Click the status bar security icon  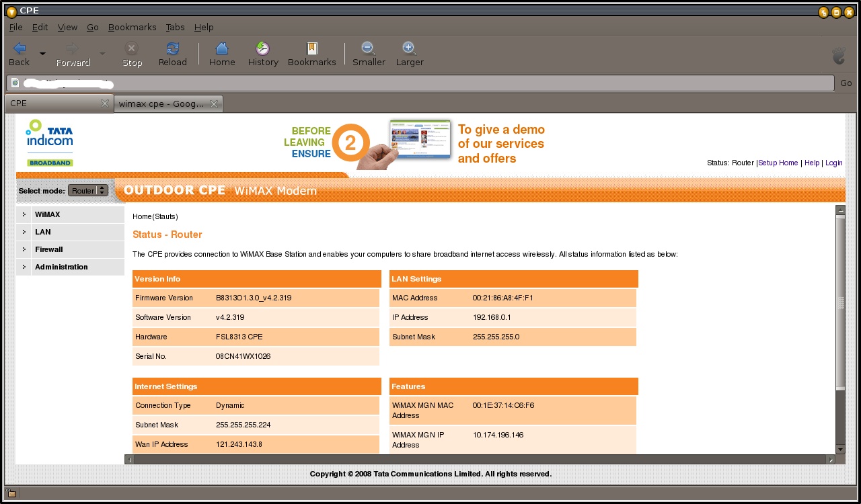coord(11,493)
